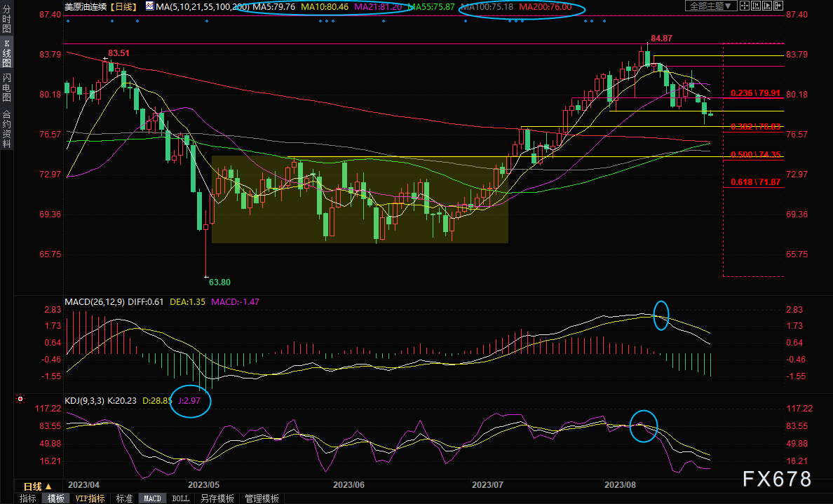Screen dimensions: 833x504
Task: Click the play-forward axis icon
Action: pos(767,6)
